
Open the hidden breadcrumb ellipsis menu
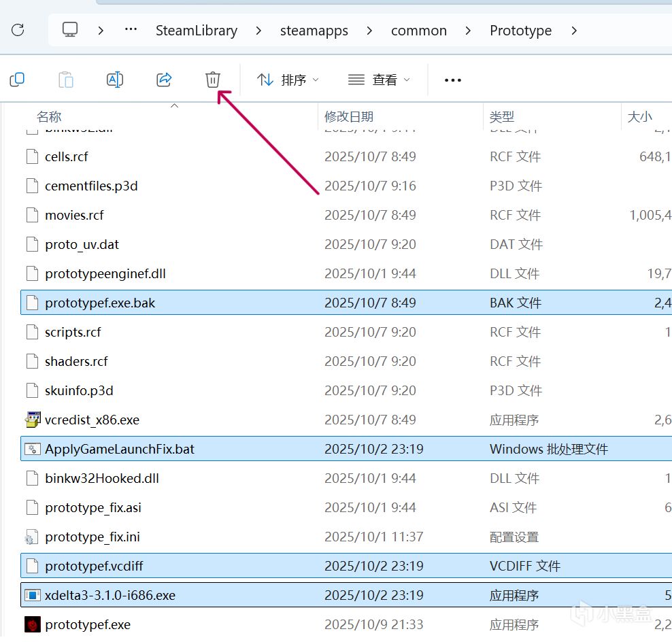(x=131, y=29)
